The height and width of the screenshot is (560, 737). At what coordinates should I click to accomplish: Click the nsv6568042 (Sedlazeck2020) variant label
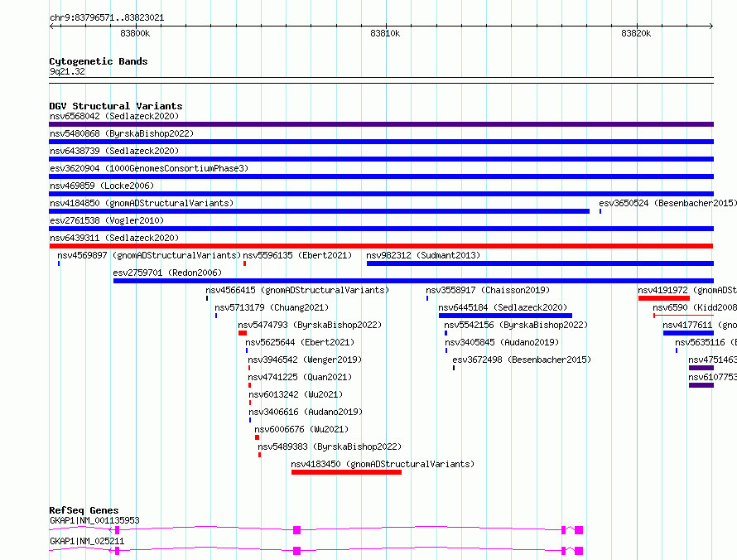point(114,116)
